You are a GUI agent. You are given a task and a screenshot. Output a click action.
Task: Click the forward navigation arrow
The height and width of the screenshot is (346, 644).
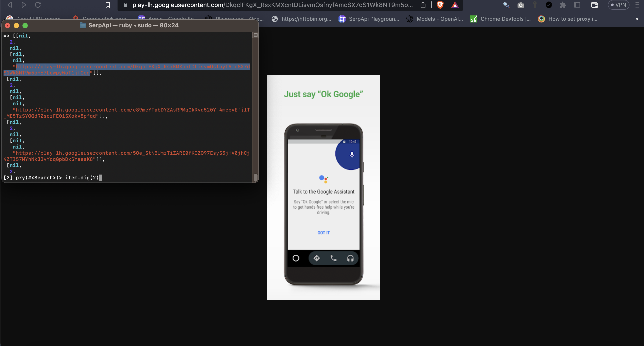[x=24, y=5]
